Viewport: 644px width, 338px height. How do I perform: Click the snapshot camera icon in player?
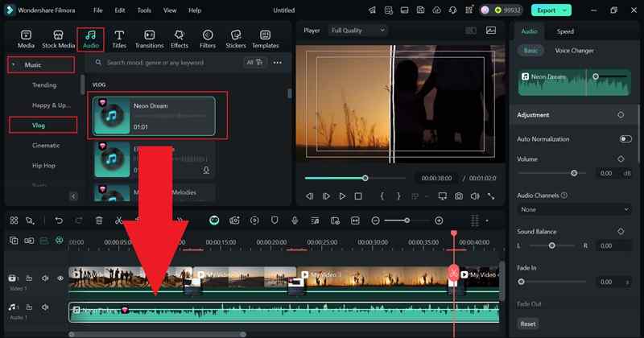pos(458,196)
